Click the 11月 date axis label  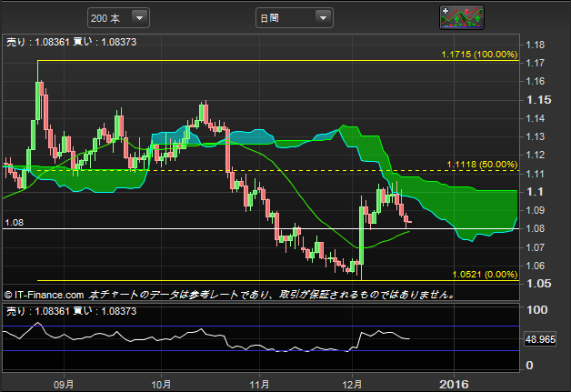tap(259, 385)
